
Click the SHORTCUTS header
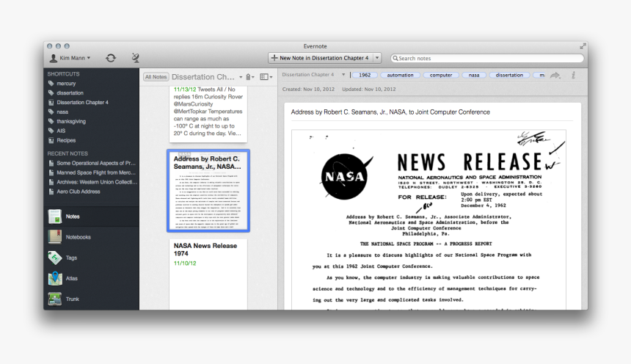click(x=64, y=74)
